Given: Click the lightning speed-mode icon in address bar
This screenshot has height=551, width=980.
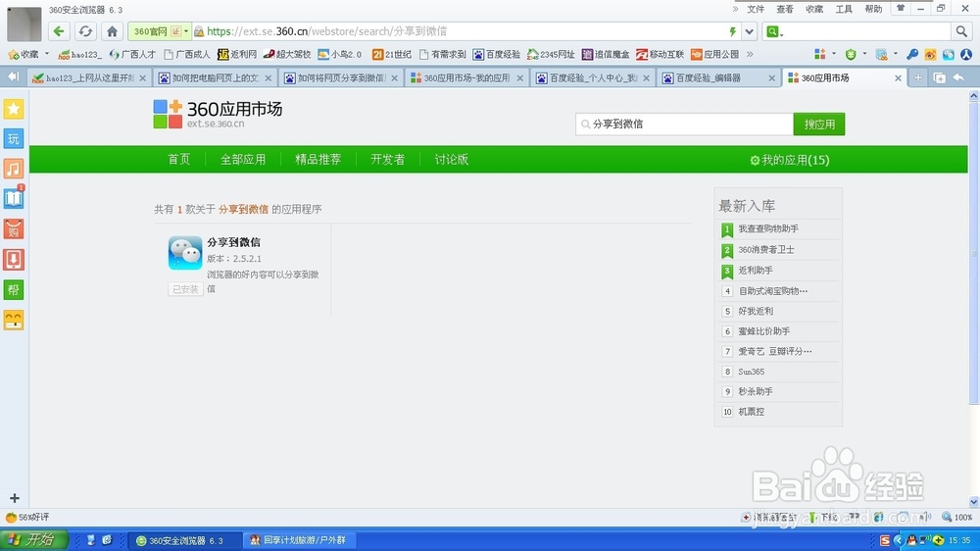Looking at the screenshot, I should pyautogui.click(x=732, y=31).
